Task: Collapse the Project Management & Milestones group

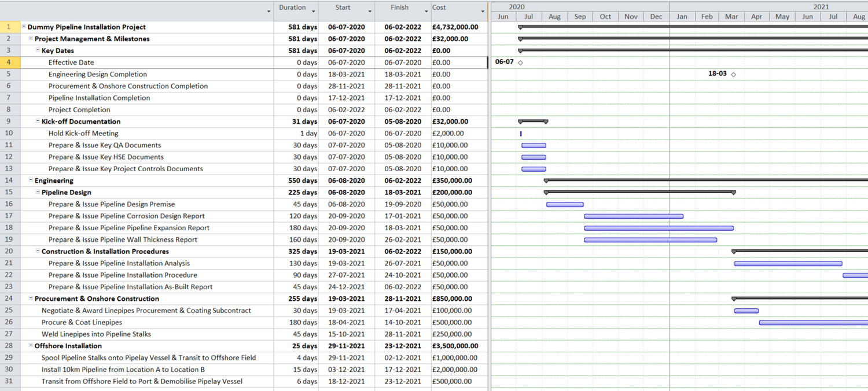Action: [x=30, y=39]
